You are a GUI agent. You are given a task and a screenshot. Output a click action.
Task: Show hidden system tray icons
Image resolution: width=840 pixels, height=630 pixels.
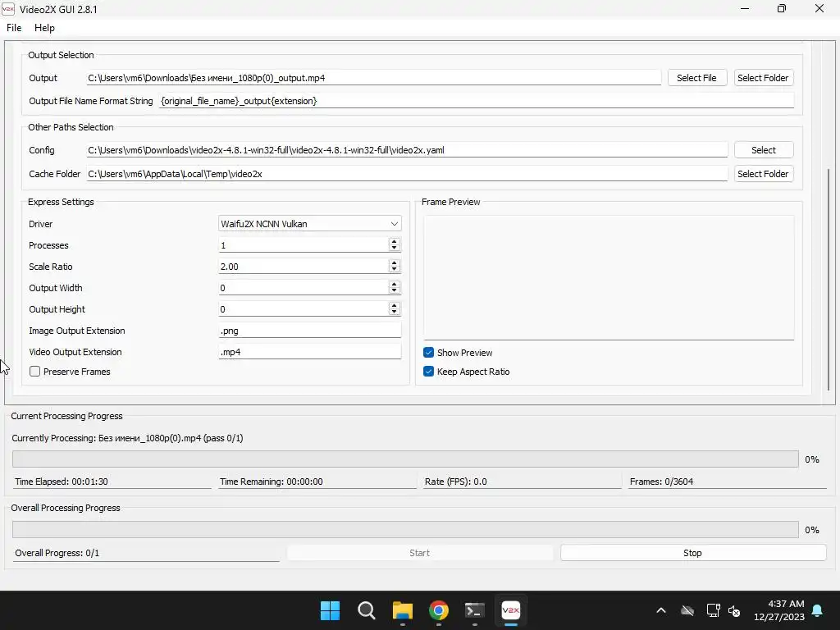click(661, 610)
